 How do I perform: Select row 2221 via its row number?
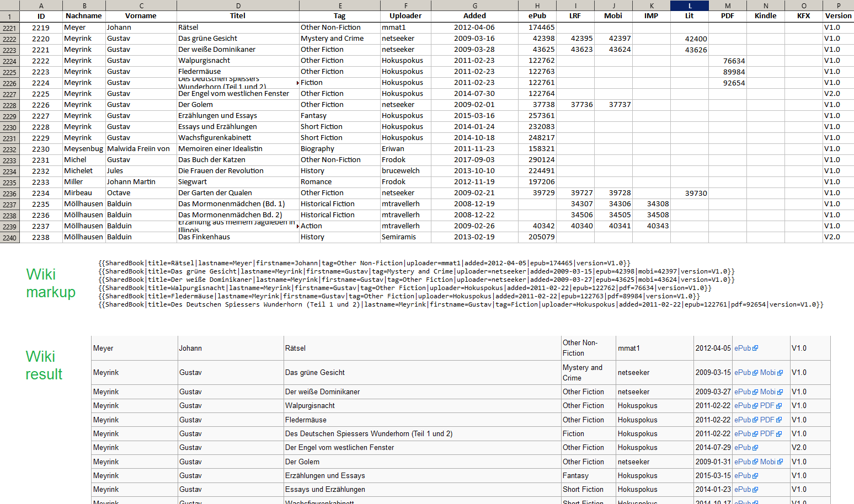tap(9, 28)
